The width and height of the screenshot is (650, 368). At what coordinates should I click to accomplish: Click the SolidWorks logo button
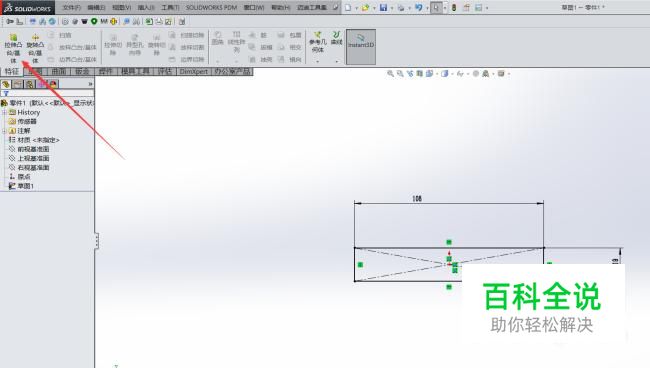coord(27,7)
